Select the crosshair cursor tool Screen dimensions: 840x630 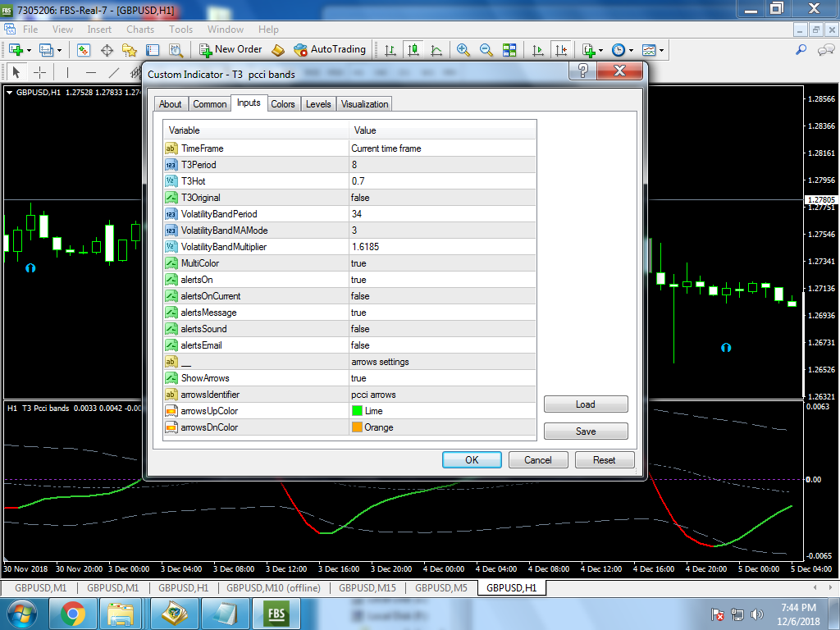pyautogui.click(x=39, y=72)
